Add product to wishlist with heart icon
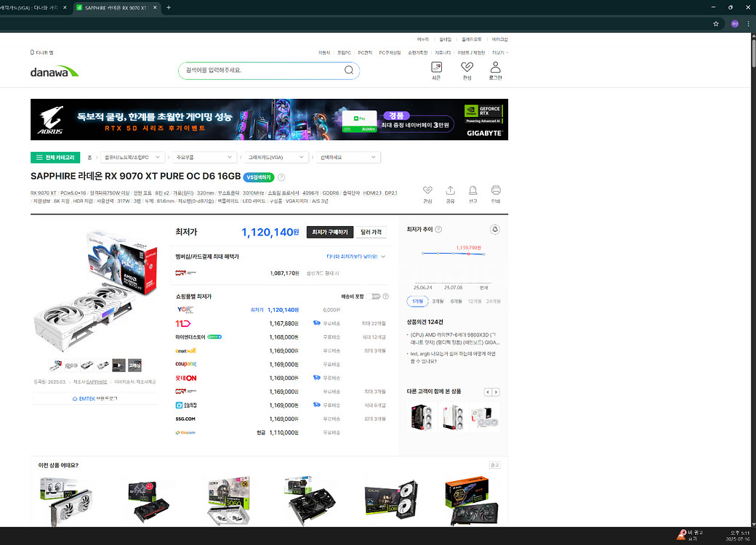Image resolution: width=756 pixels, height=545 pixels. point(427,190)
